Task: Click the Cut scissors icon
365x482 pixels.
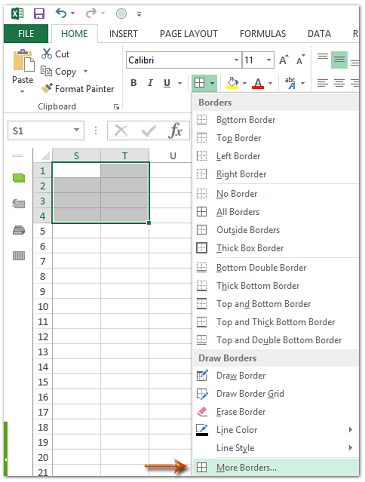Action: pos(47,53)
